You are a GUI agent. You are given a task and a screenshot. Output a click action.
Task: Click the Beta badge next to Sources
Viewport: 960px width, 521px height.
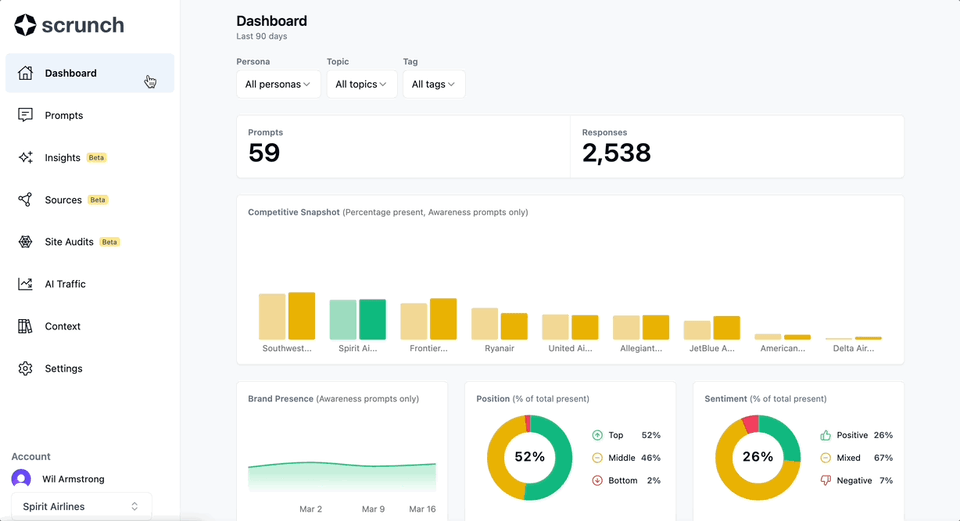(97, 200)
